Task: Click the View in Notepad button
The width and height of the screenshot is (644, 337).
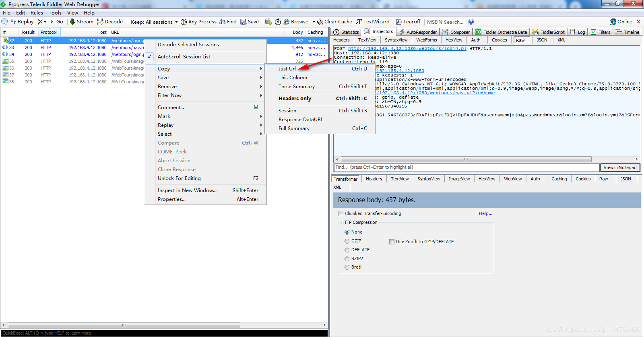Action: pyautogui.click(x=620, y=167)
